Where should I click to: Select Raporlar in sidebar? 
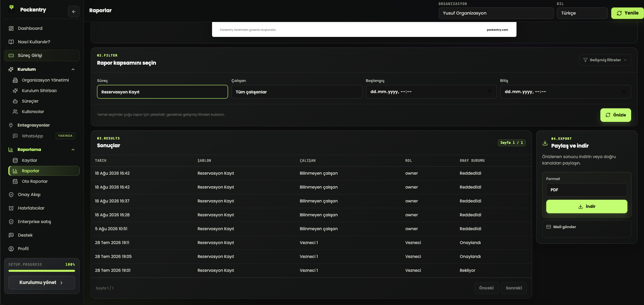(x=44, y=171)
